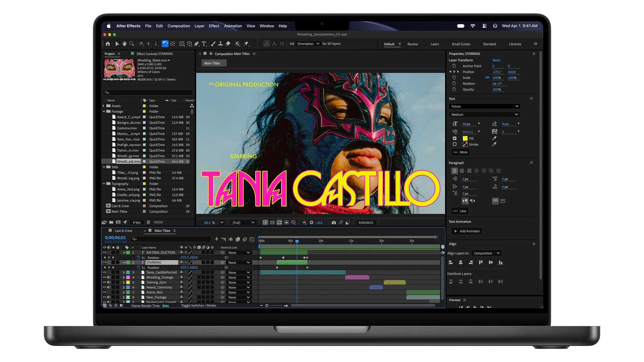
Task: Collapse the Footage folder in Project panel
Action: pyautogui.click(x=104, y=112)
